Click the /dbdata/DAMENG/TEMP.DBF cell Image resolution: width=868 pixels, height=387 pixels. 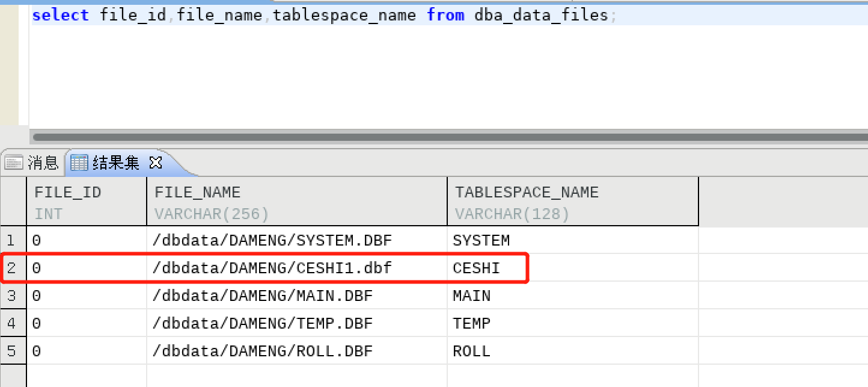point(297,324)
